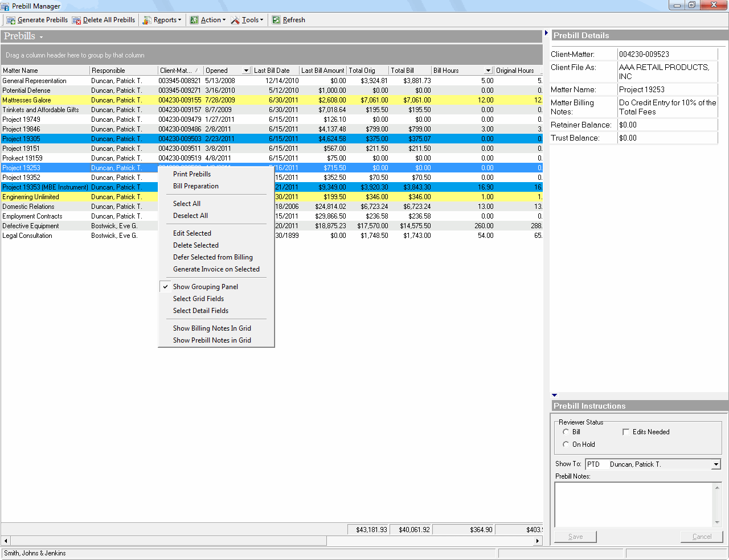Click the Refresh button label
Screen dimensions: 729x560
click(294, 20)
